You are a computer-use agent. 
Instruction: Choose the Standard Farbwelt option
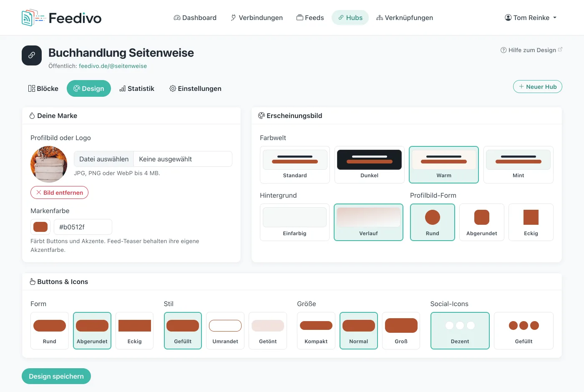(295, 165)
